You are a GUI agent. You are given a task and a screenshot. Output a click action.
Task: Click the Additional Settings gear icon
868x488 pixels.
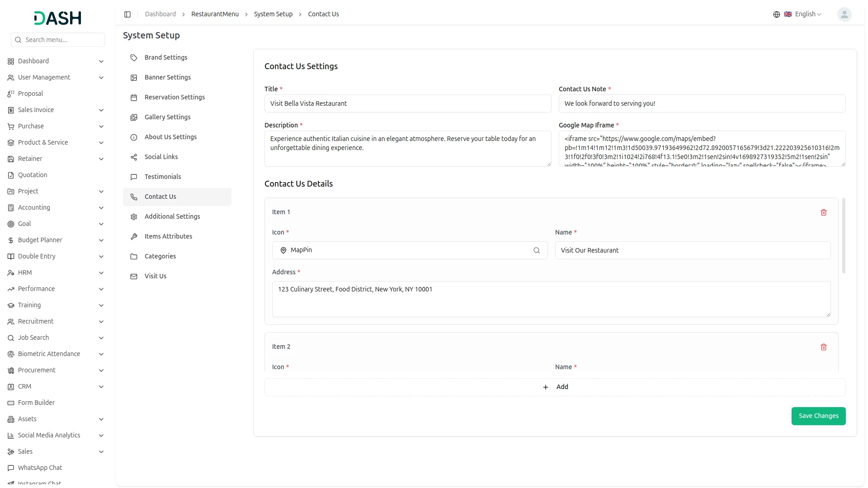click(134, 217)
